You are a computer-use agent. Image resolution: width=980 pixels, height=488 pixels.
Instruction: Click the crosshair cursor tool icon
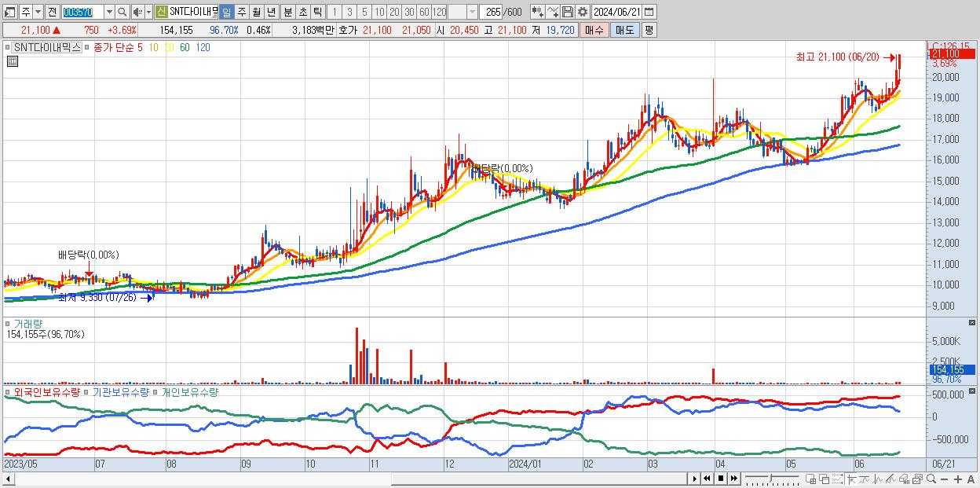[852, 479]
